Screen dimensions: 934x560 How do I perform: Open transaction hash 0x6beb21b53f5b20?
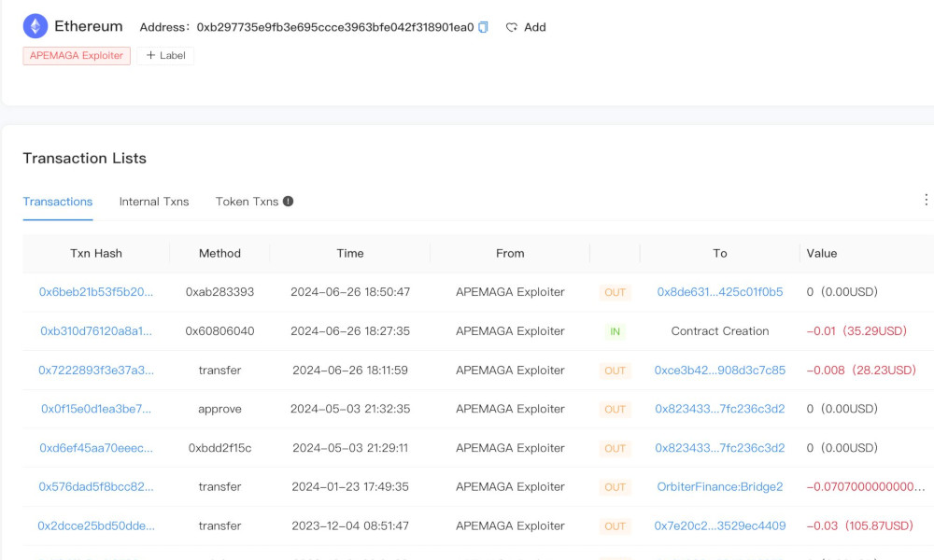(96, 292)
